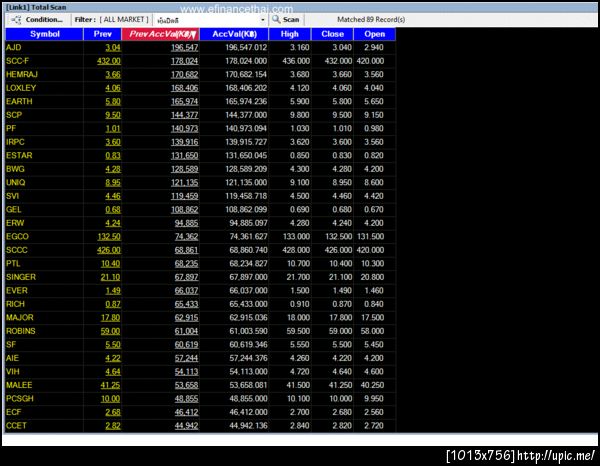Sort by AccVal(K฿) column header

click(234, 34)
